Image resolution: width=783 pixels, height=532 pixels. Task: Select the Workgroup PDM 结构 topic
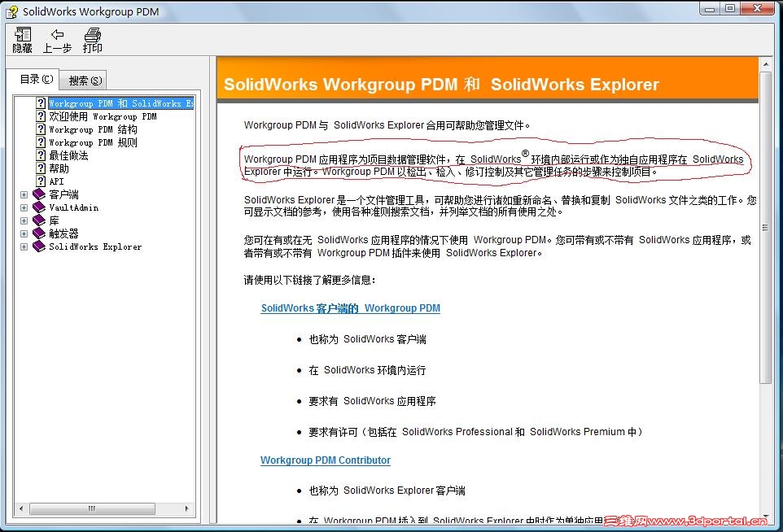(x=93, y=129)
